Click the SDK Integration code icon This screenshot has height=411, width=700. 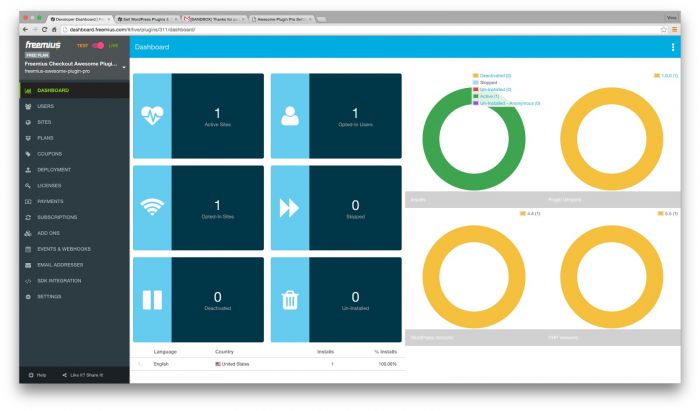pyautogui.click(x=28, y=281)
